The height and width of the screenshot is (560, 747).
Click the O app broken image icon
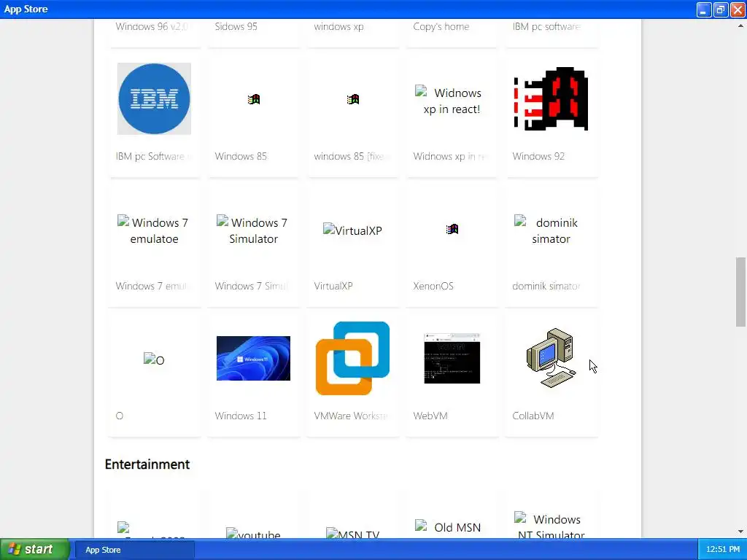tap(154, 359)
